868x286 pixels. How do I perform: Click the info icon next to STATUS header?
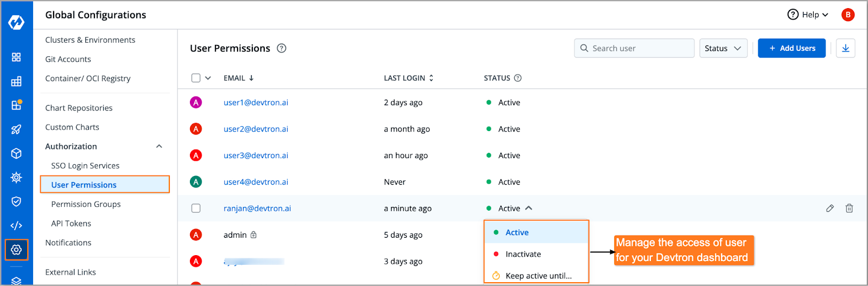pos(518,78)
